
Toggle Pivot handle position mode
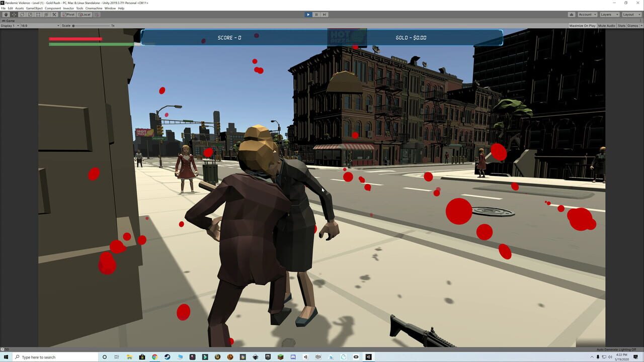pyautogui.click(x=68, y=14)
